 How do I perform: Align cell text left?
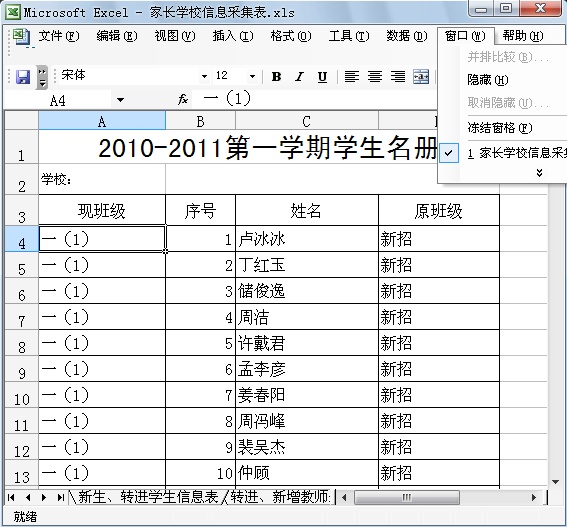coord(351,77)
